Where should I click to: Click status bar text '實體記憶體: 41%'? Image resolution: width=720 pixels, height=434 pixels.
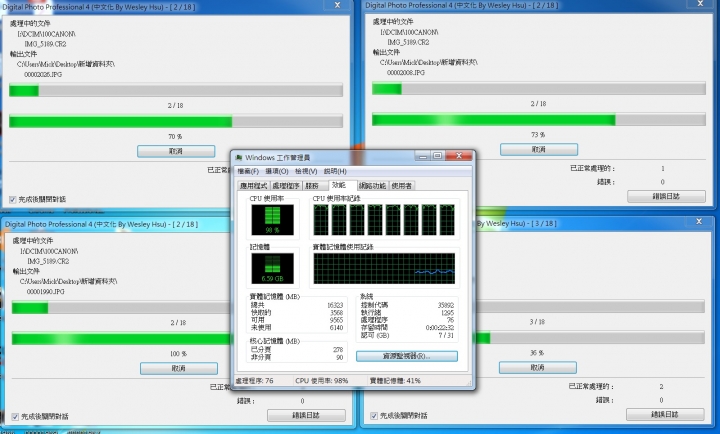click(x=395, y=381)
